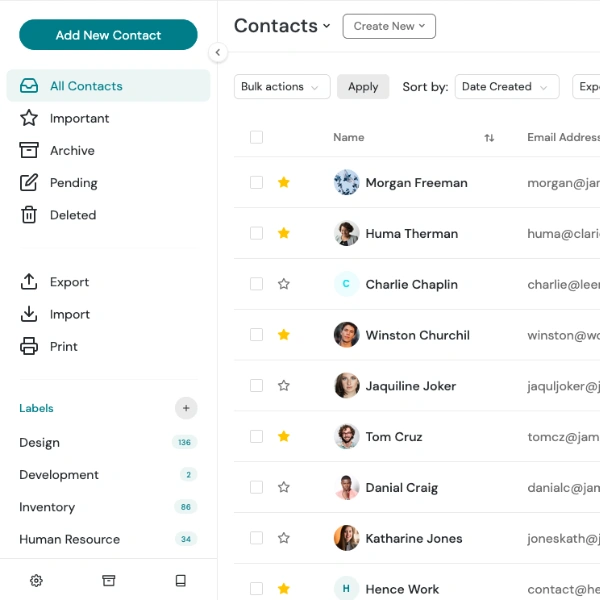
Task: Click the archive box icon in sidebar footer
Action: (108, 580)
